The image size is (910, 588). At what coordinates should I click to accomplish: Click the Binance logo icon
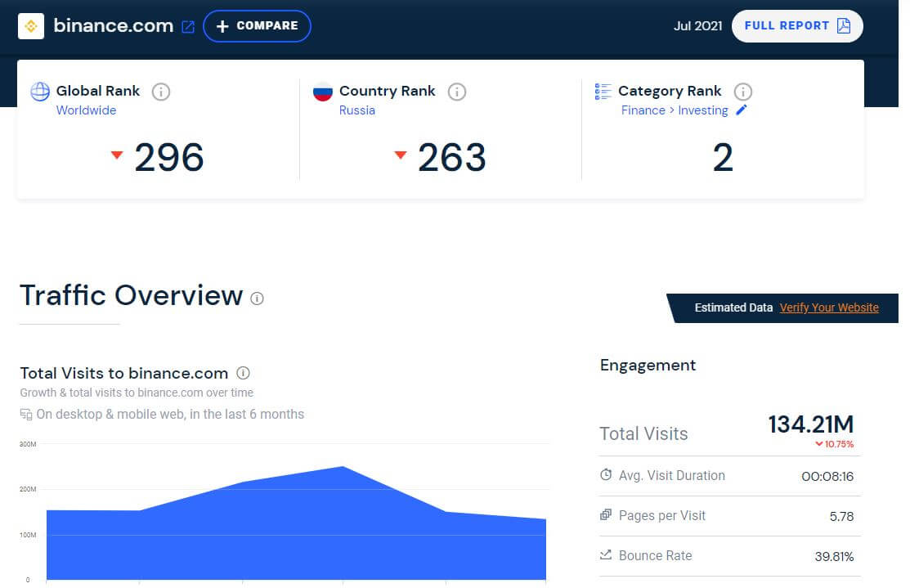tap(31, 26)
